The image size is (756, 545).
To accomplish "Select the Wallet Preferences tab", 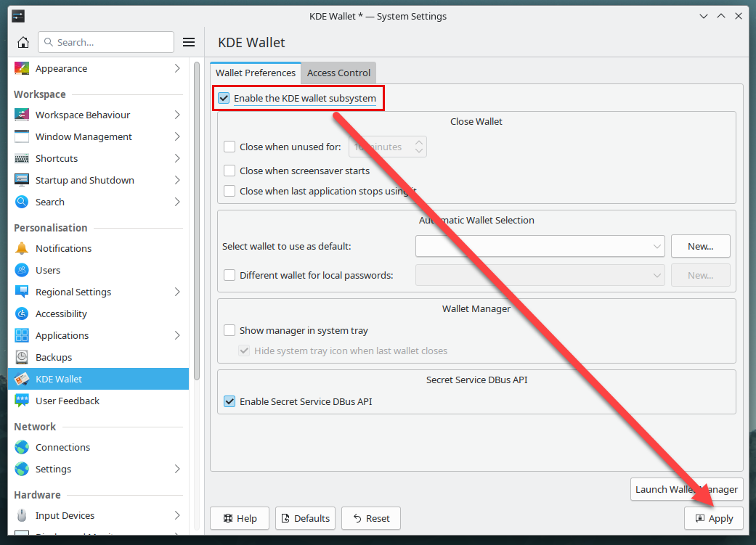I will pyautogui.click(x=256, y=73).
